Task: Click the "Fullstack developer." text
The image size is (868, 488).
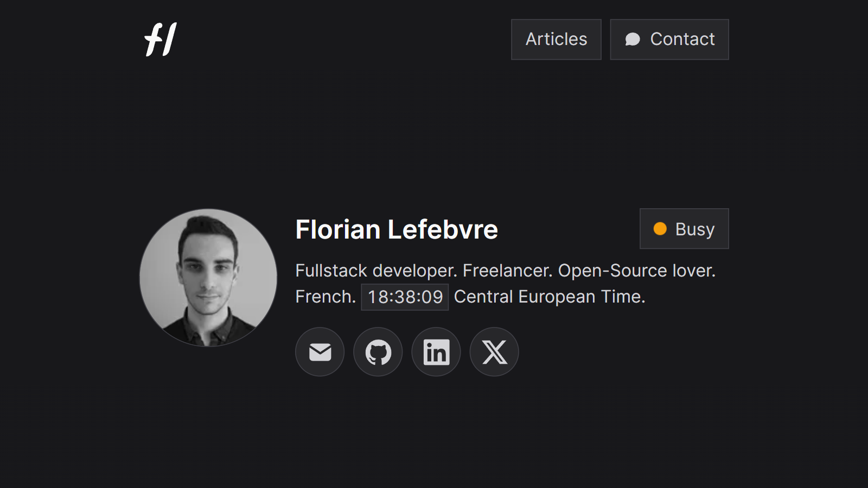Action: pyautogui.click(x=376, y=271)
